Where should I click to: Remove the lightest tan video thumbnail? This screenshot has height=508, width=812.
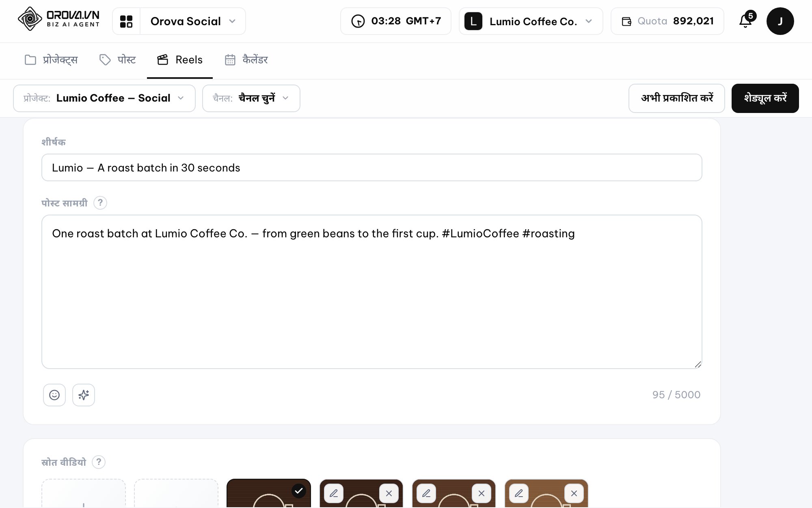click(x=574, y=493)
